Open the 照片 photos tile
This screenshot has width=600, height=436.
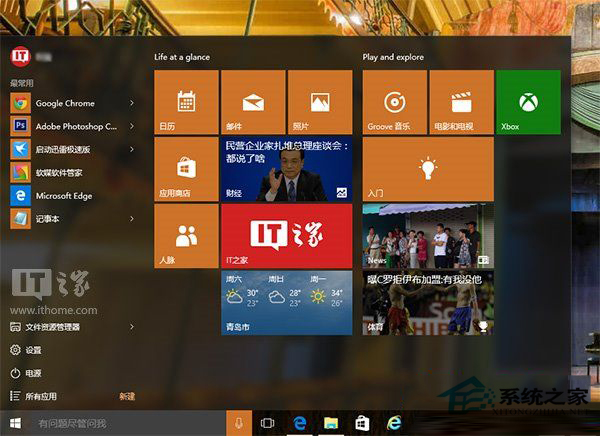point(319,102)
